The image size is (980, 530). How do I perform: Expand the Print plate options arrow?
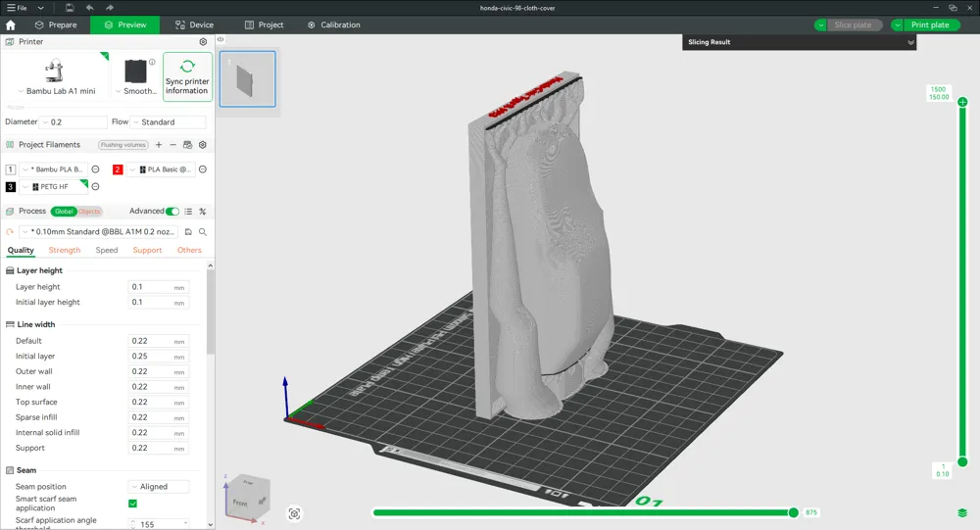(897, 25)
